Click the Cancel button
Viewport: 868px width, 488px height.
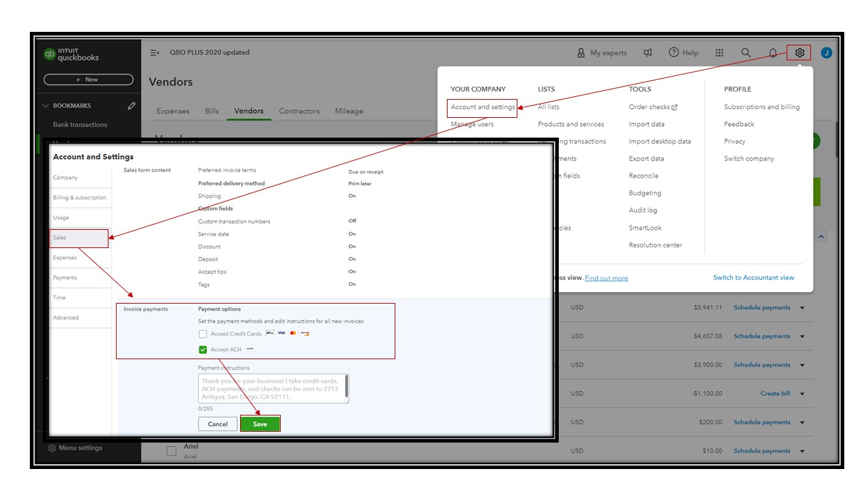[x=218, y=424]
